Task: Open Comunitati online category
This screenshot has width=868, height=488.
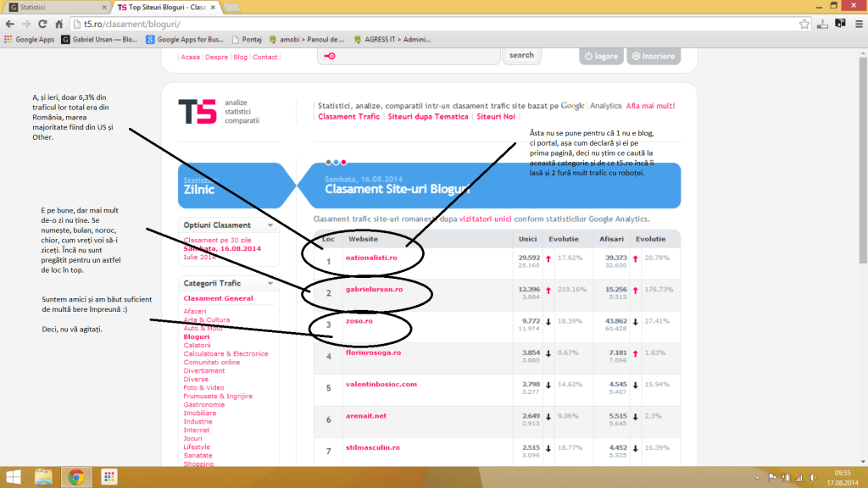Action: click(211, 363)
